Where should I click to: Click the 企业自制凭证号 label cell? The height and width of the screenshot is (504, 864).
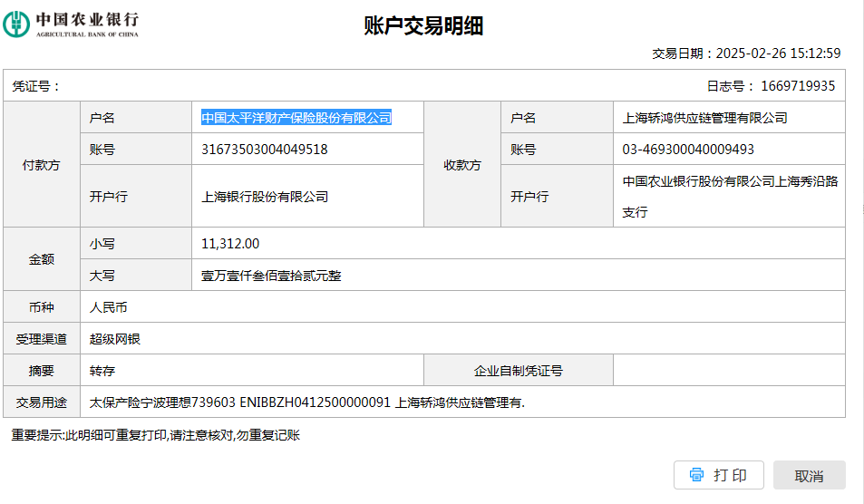pyautogui.click(x=518, y=371)
